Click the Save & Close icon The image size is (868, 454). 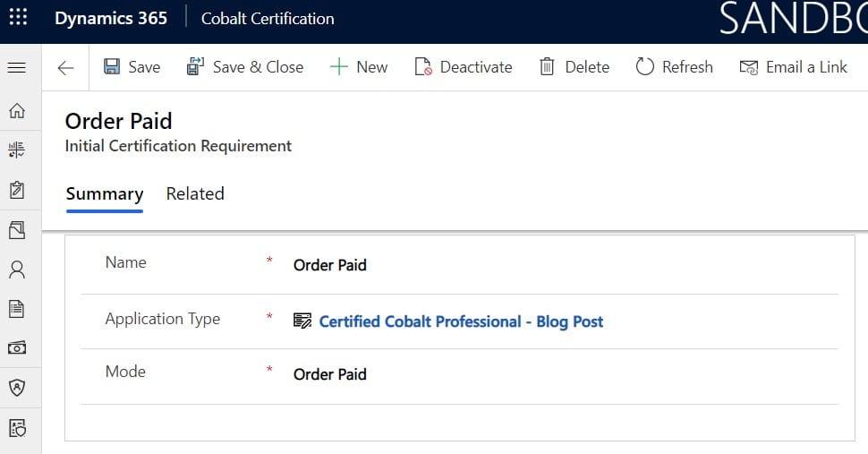pos(195,66)
